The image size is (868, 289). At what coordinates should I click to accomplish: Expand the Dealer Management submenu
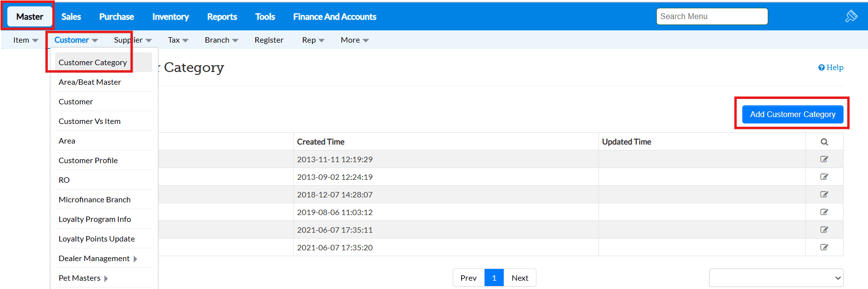pyautogui.click(x=98, y=259)
